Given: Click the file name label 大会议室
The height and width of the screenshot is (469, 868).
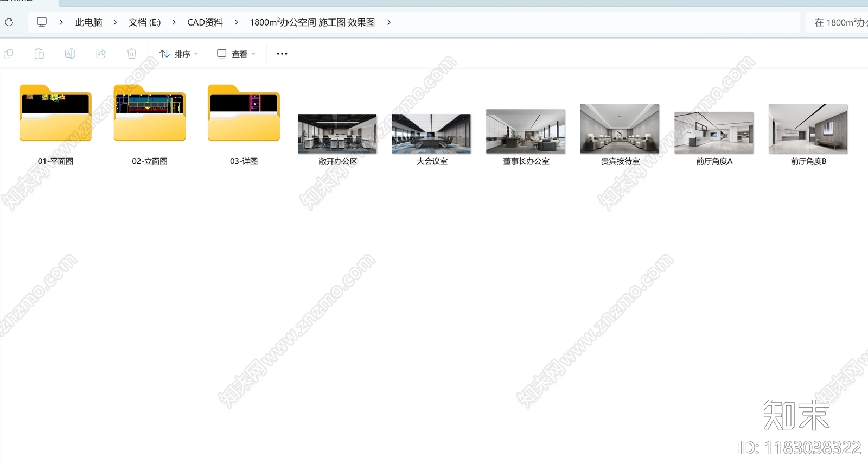Looking at the screenshot, I should [432, 161].
